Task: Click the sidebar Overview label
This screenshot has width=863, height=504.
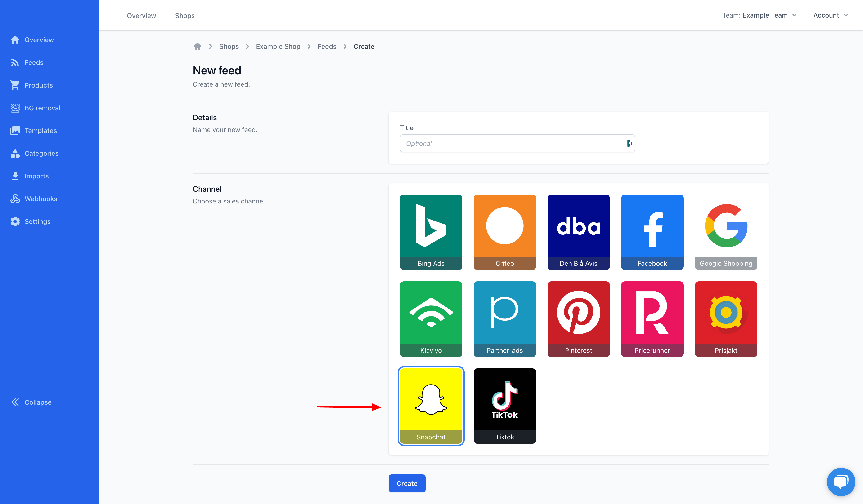Action: [39, 40]
